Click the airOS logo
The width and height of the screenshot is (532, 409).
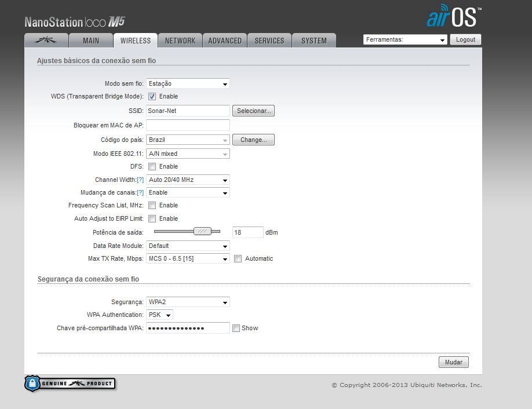[x=454, y=16]
